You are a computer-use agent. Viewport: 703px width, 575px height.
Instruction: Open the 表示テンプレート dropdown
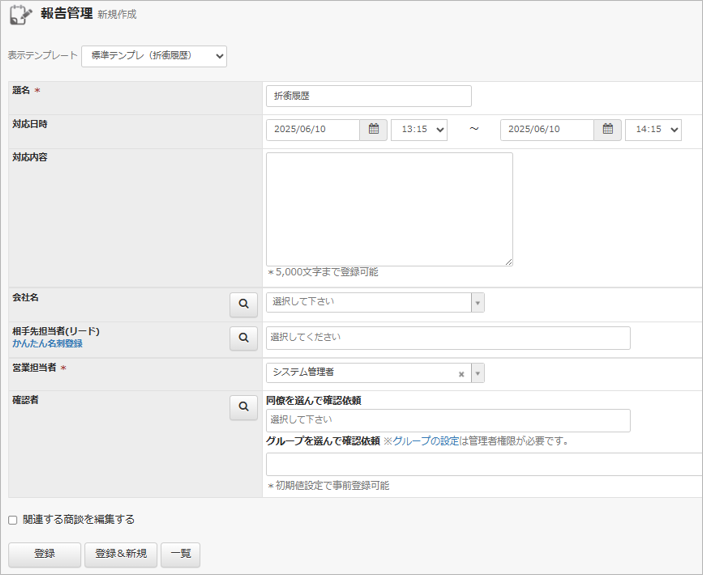point(154,56)
